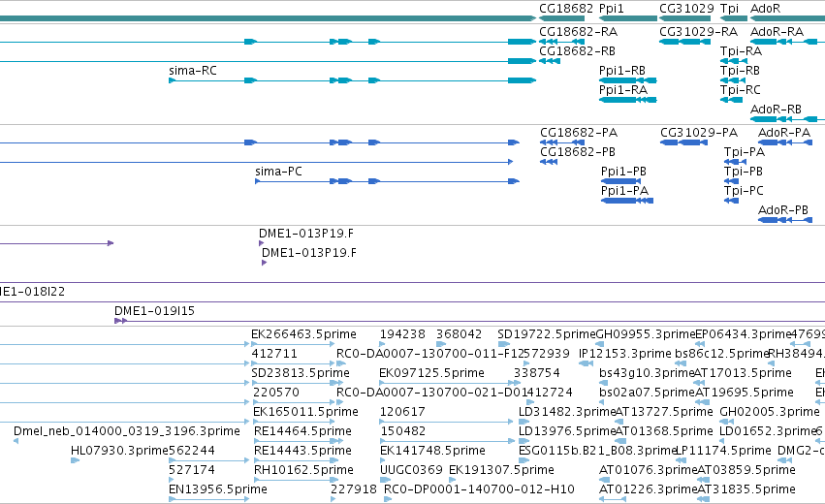Select CG31029-PA protein label
Screen dimensions: 825x504
[x=699, y=133]
